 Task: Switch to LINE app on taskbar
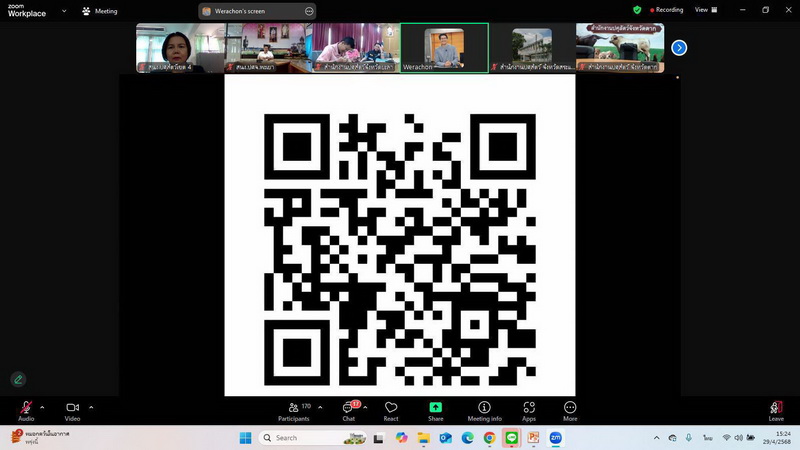tap(512, 438)
